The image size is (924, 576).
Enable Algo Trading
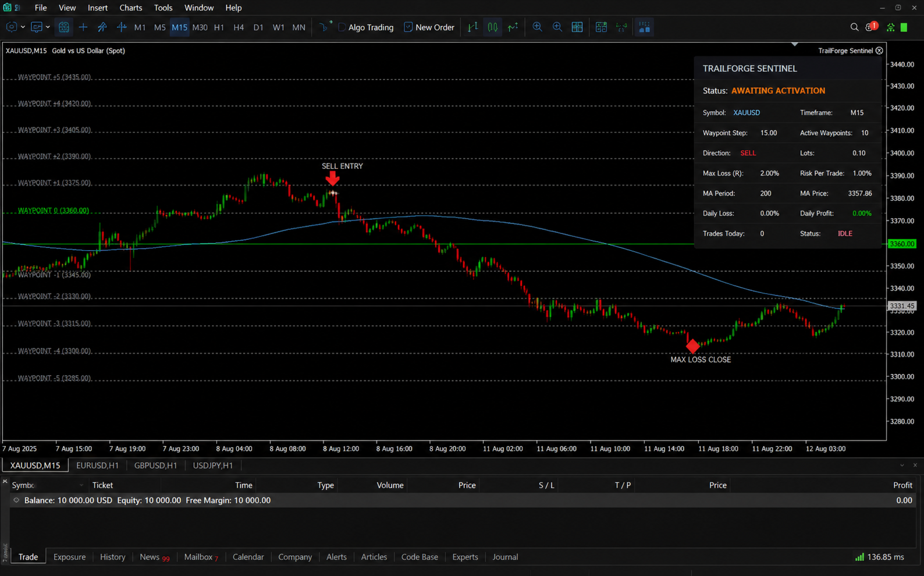tap(366, 27)
